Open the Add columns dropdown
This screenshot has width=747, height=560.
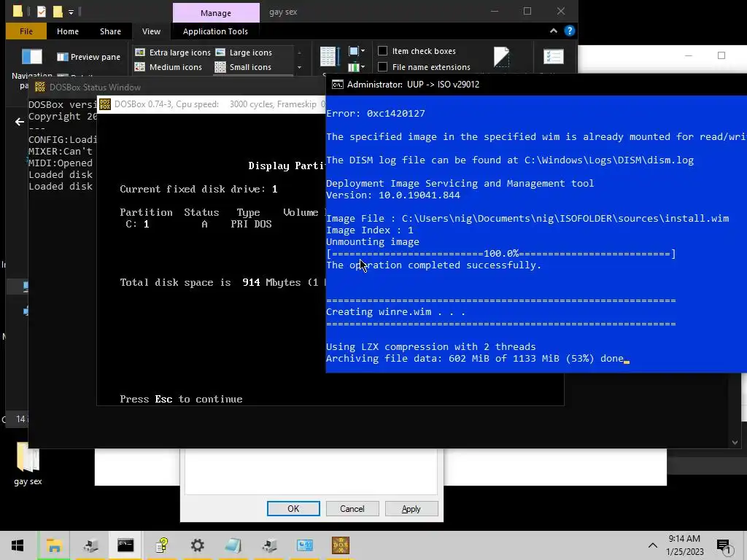point(356,67)
